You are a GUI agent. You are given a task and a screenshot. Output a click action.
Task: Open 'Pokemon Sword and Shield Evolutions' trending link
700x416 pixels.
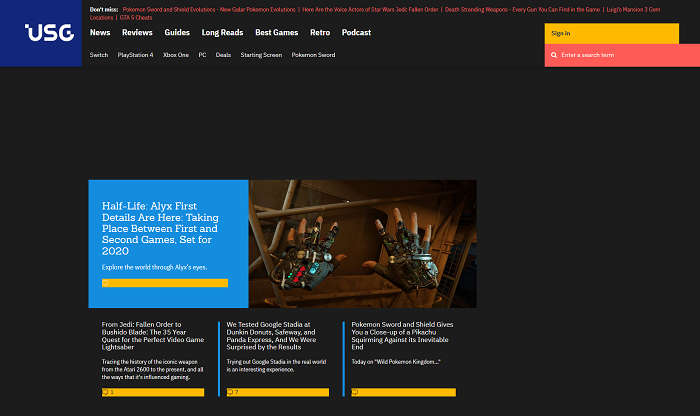(x=209, y=9)
